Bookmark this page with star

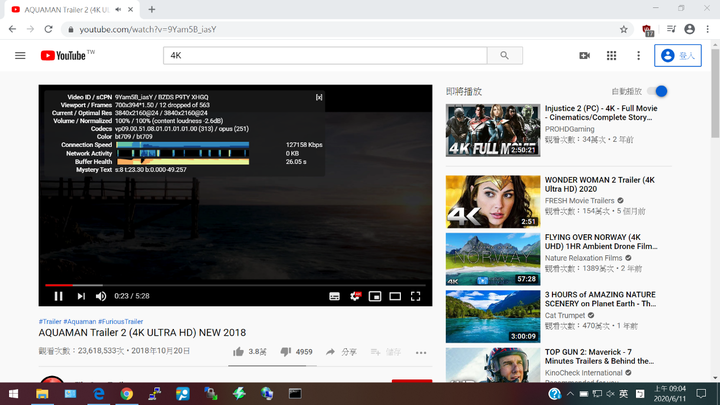[x=624, y=29]
